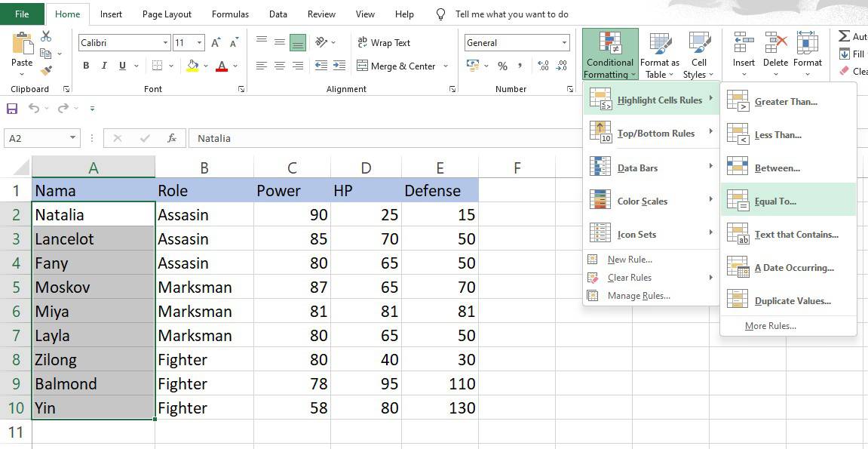
Task: Click the Cut scissors icon
Action: (x=46, y=36)
